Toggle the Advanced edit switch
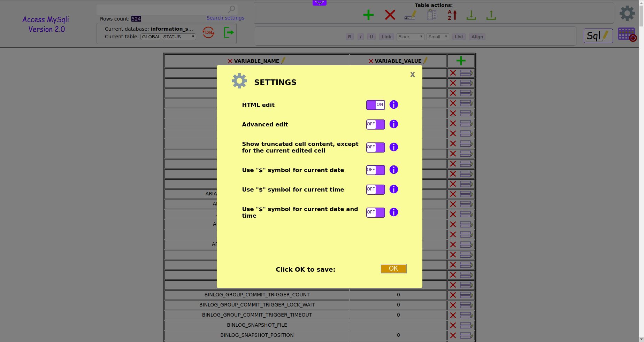The width and height of the screenshot is (644, 342). click(x=375, y=124)
